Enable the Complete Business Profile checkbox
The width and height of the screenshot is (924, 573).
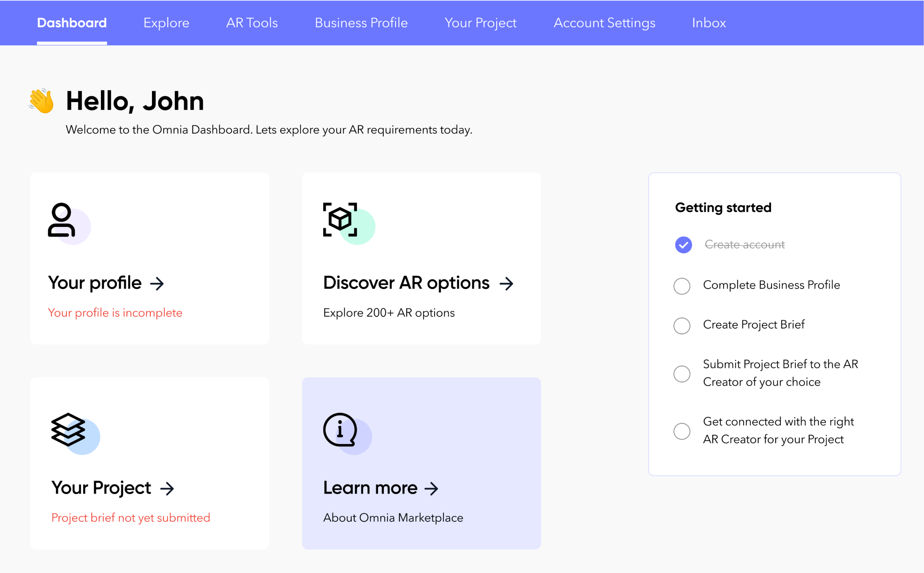682,285
